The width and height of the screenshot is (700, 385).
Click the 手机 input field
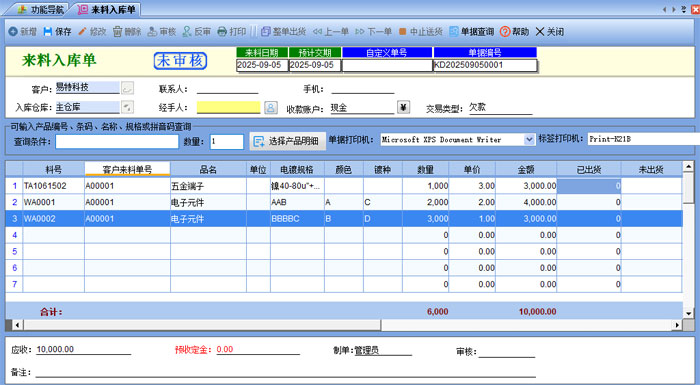point(363,88)
